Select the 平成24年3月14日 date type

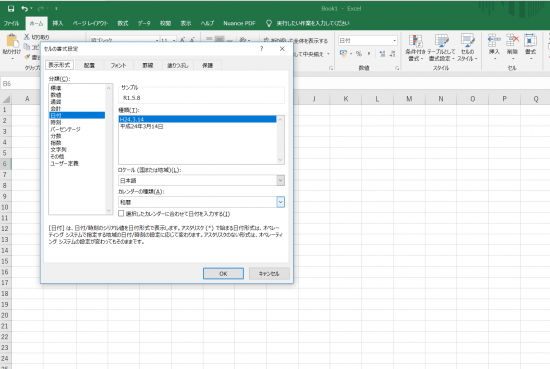[x=197, y=126]
